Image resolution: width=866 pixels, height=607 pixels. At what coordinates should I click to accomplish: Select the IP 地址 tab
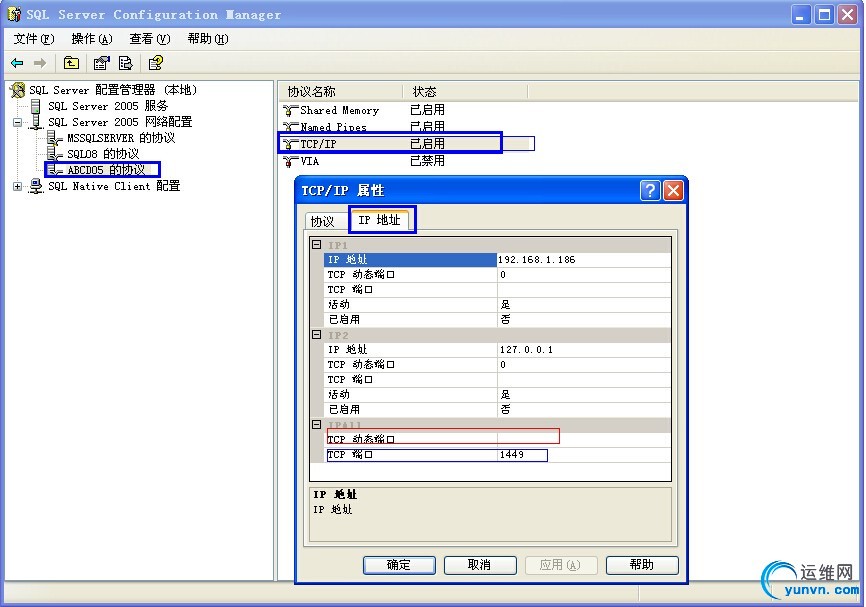click(x=381, y=220)
